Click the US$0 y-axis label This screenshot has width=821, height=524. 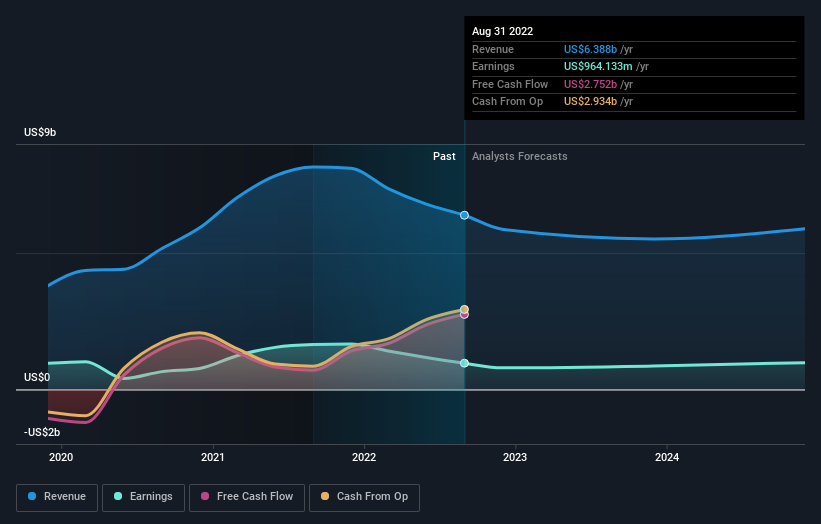click(37, 377)
